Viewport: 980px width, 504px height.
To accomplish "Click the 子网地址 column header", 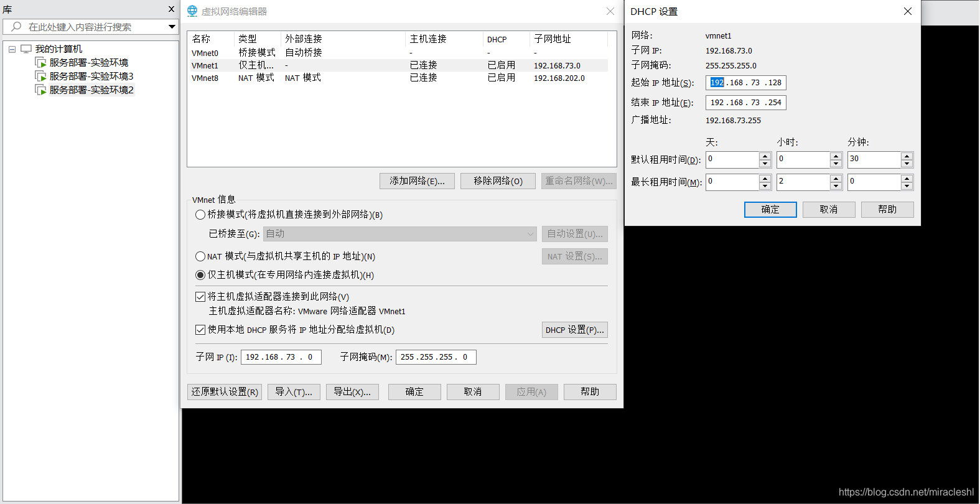I will tap(569, 39).
